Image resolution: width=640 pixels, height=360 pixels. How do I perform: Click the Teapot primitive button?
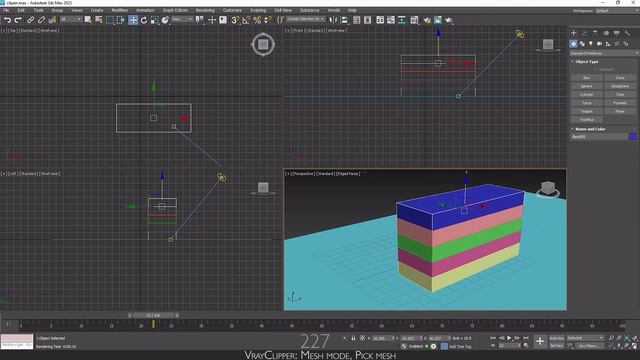[x=587, y=111]
